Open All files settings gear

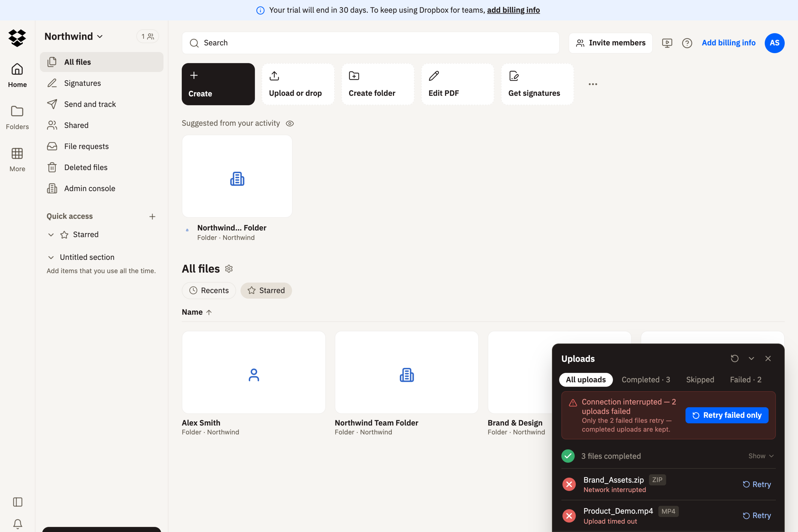point(229,269)
